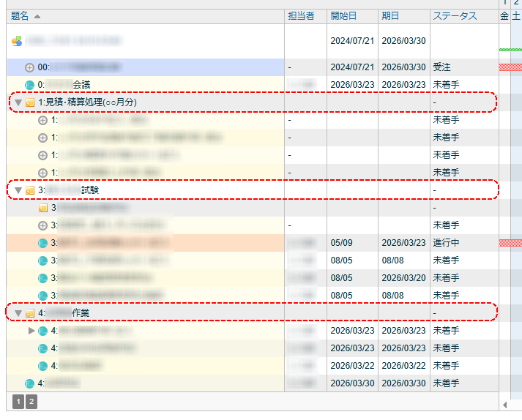This screenshot has width=522, height=420.
Task: Expand the first child task under 作業
Action: click(31, 331)
